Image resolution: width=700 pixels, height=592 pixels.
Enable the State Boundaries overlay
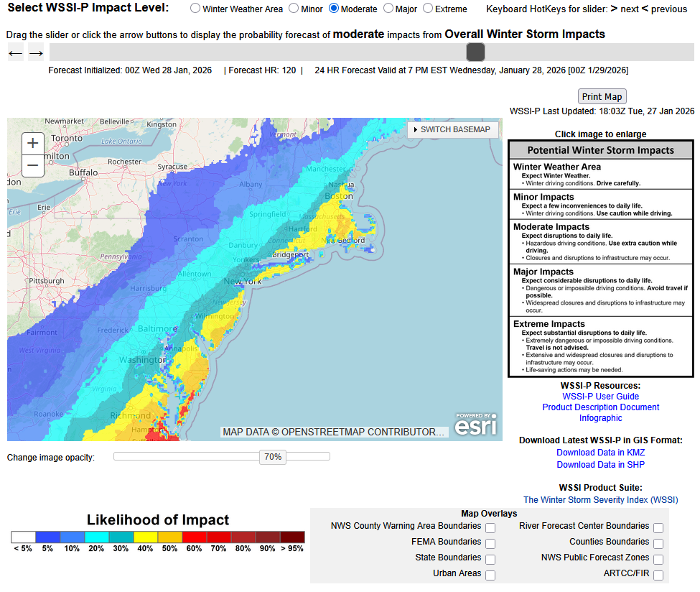tap(490, 559)
